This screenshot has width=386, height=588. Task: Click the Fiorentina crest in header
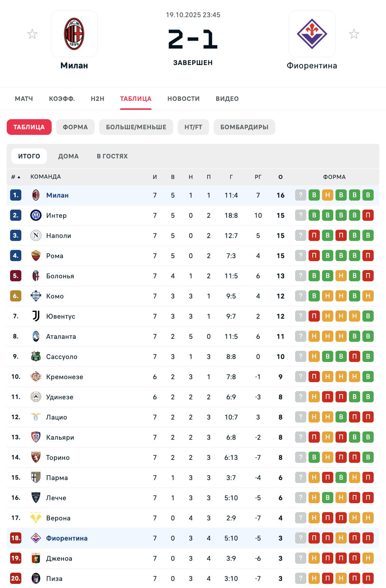pyautogui.click(x=312, y=34)
